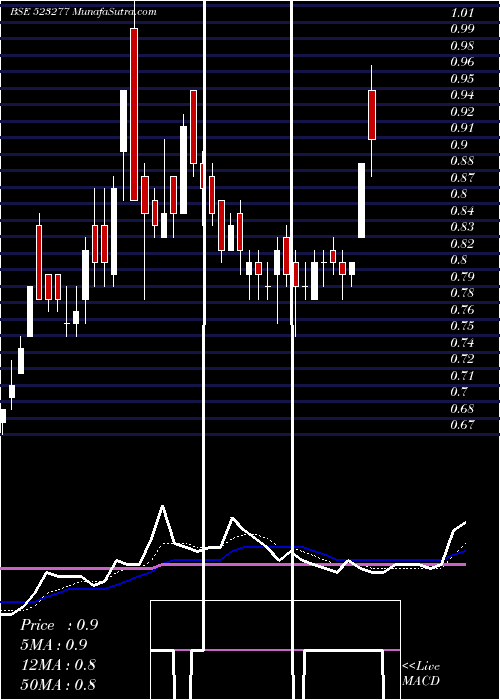The width and height of the screenshot is (500, 700).
Task: Click the '5MA : 0.9' readout
Action: tap(54, 645)
